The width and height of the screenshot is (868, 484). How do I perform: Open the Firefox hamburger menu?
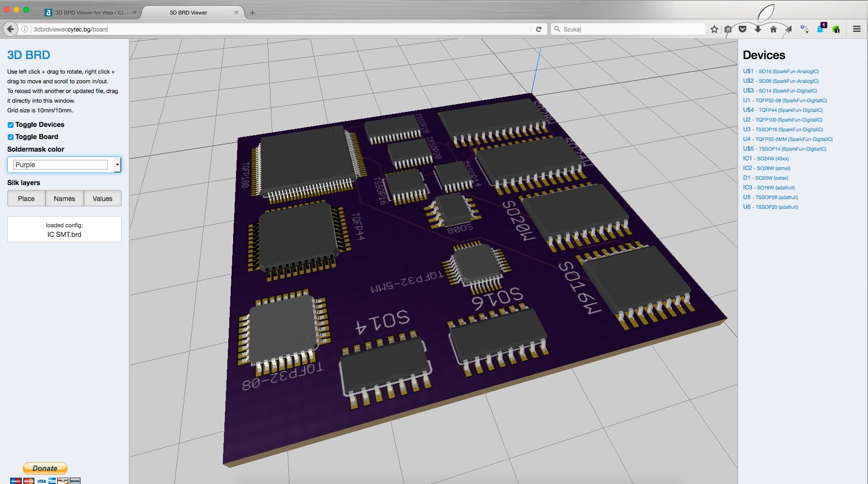(x=855, y=29)
